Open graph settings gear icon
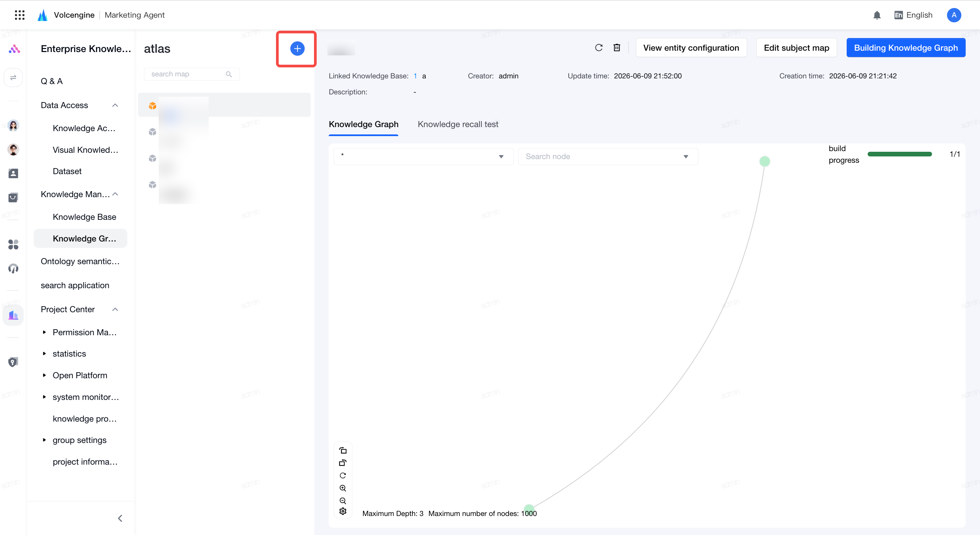 [342, 511]
